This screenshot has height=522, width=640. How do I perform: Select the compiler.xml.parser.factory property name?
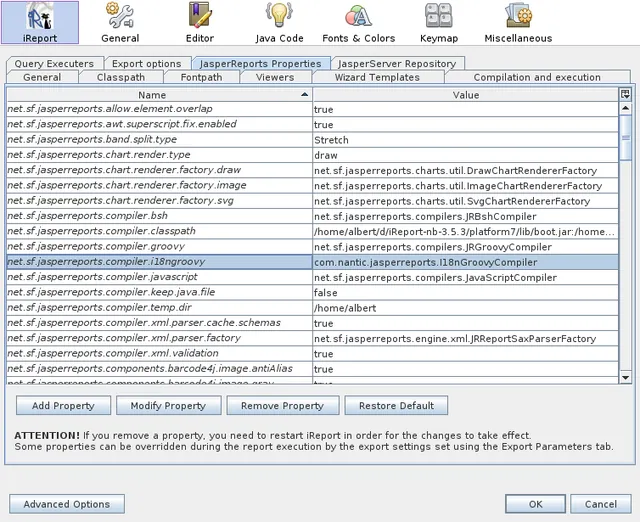coord(160,338)
